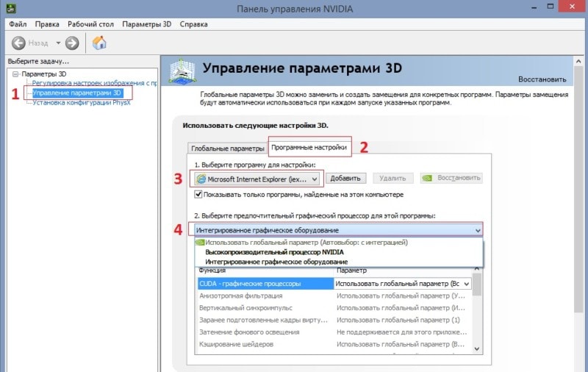This screenshot has height=372, width=588.
Task: Switch to Глобальные параметры tab
Action: point(228,149)
